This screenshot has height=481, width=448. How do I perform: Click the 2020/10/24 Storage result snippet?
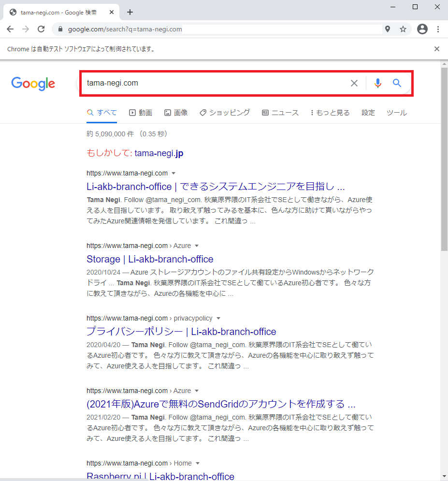pos(231,283)
